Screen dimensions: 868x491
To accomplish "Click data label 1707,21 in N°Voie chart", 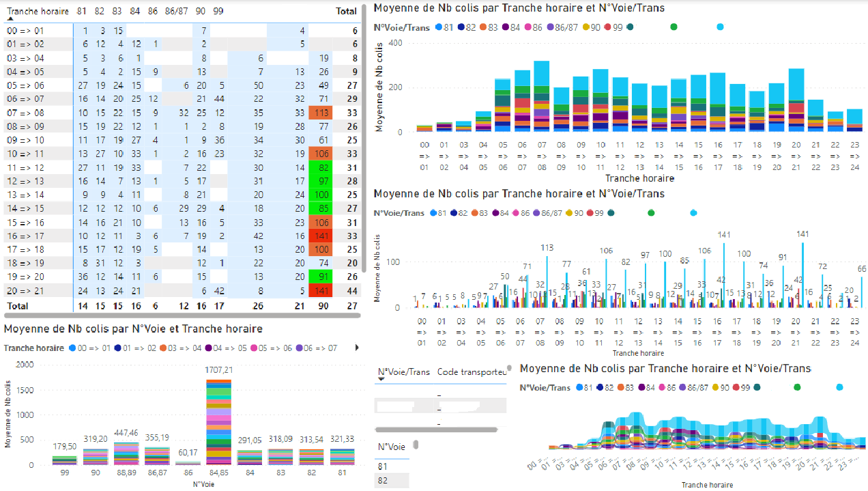I will pos(219,370).
